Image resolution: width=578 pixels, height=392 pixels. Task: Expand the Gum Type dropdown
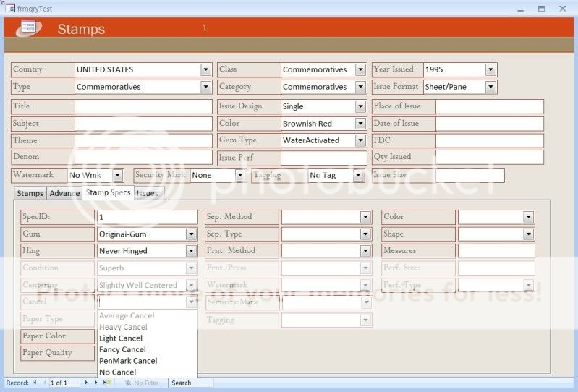[360, 140]
